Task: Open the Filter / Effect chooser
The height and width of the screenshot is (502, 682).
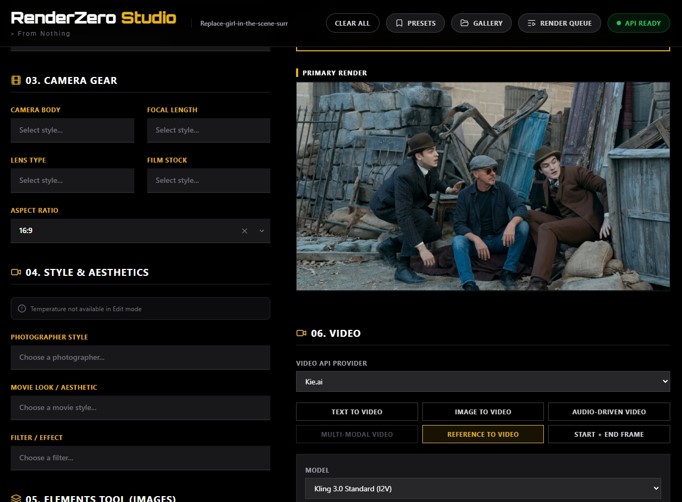Action: point(140,458)
